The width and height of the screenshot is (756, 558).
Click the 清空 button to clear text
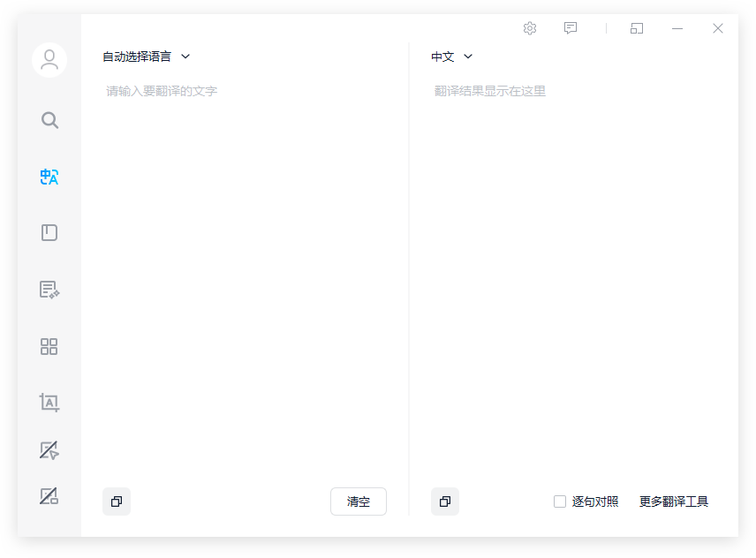tap(359, 501)
